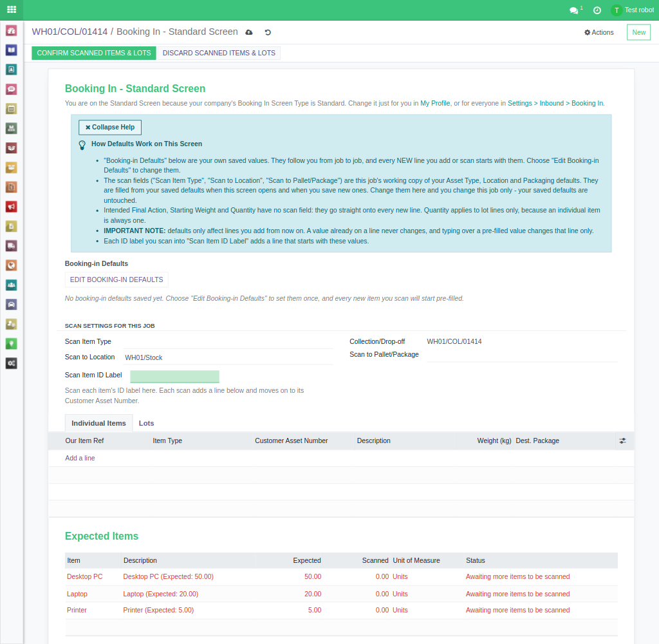This screenshot has height=644, width=659.
Task: Click Edit Booking-In Defaults button
Action: (116, 279)
